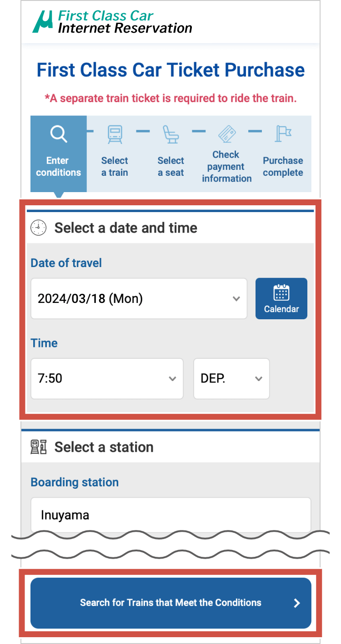The width and height of the screenshot is (341, 644).
Task: Click the Purchase complete step label
Action: 283,167
